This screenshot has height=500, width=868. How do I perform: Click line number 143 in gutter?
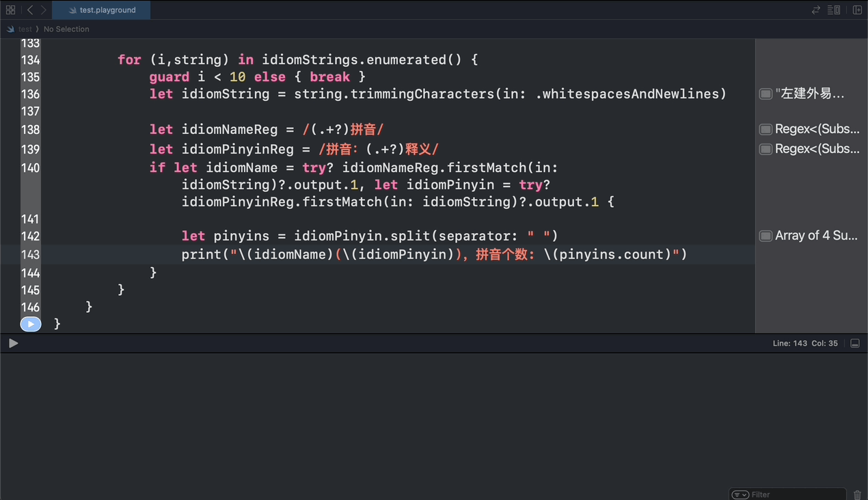(x=31, y=255)
